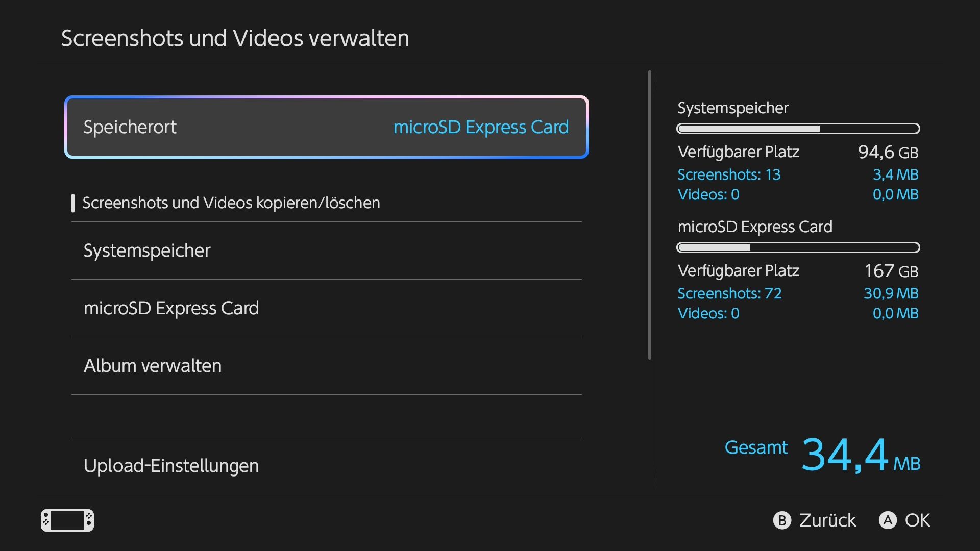Viewport: 980px width, 551px height.
Task: Click the '34,4 MB' total value
Action: point(861,455)
